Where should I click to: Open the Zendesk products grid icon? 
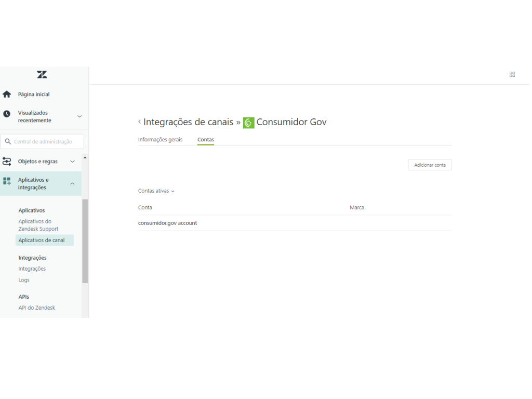(x=512, y=75)
